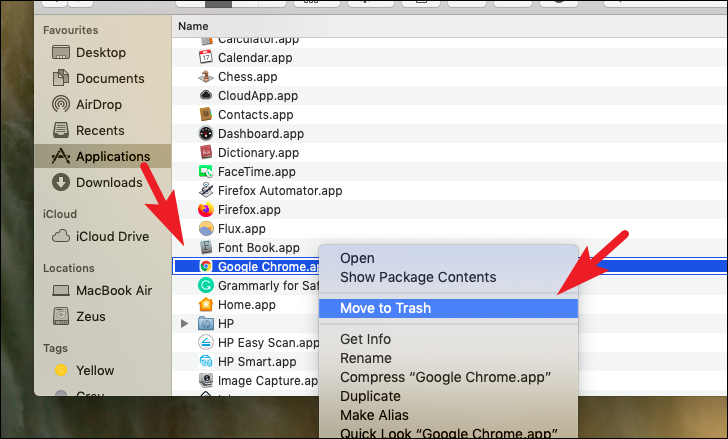Click the Chess.app icon

(x=206, y=77)
